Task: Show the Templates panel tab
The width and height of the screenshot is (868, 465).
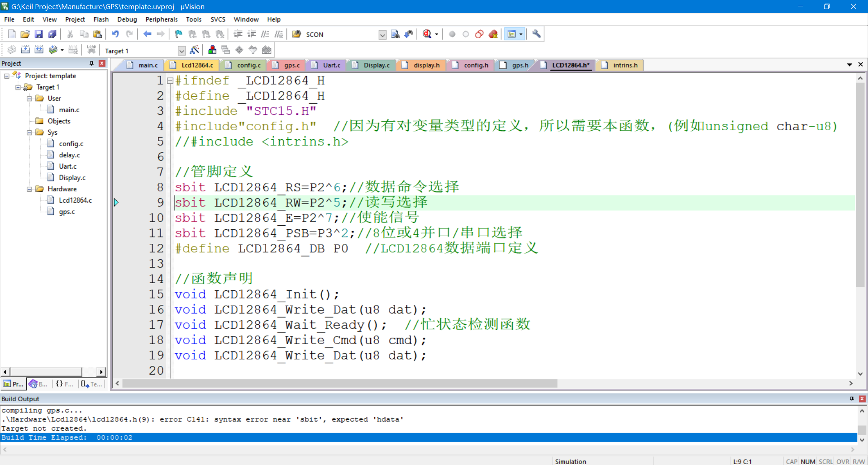Action: (92, 384)
